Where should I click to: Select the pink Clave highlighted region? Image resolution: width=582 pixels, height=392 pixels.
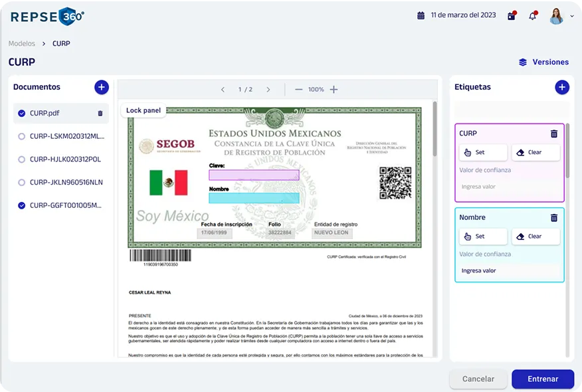click(254, 175)
